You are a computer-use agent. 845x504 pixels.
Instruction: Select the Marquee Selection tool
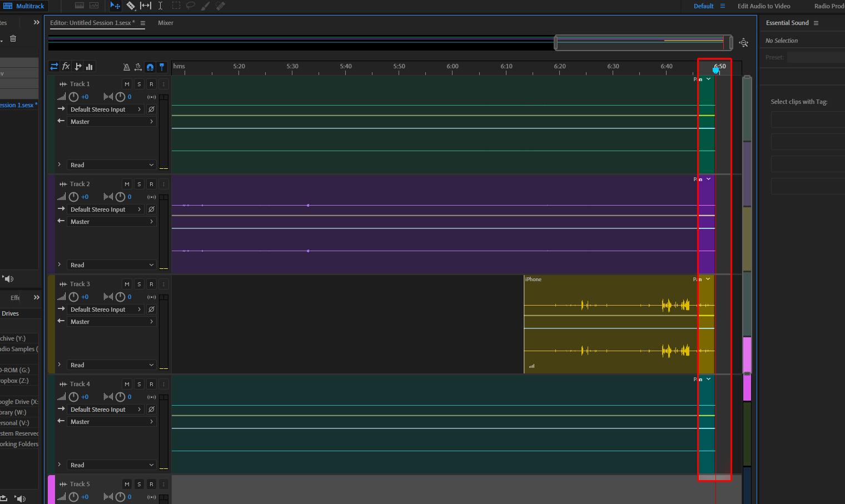click(x=176, y=6)
